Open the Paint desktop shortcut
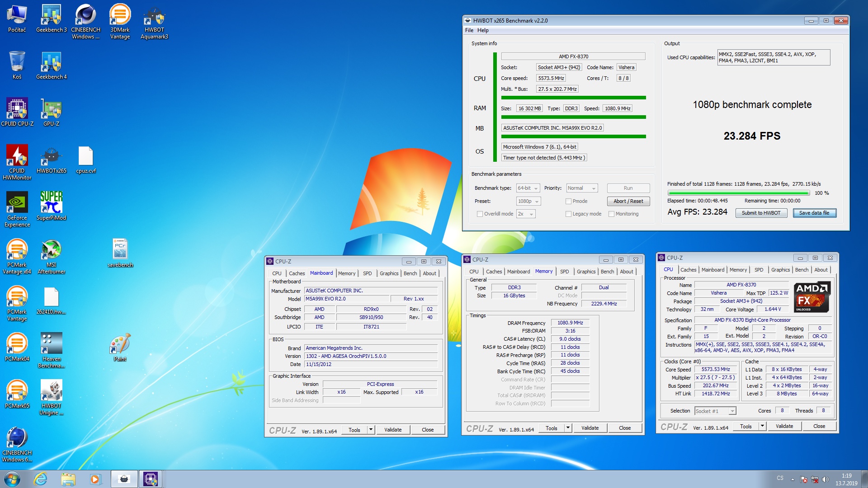 (x=120, y=347)
